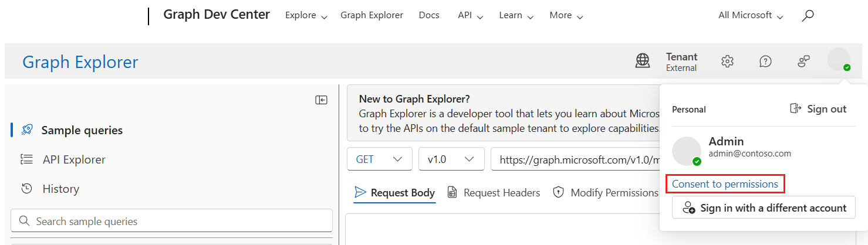This screenshot has width=868, height=245.
Task: Open the GET HTTP method dropdown
Action: pos(379,159)
